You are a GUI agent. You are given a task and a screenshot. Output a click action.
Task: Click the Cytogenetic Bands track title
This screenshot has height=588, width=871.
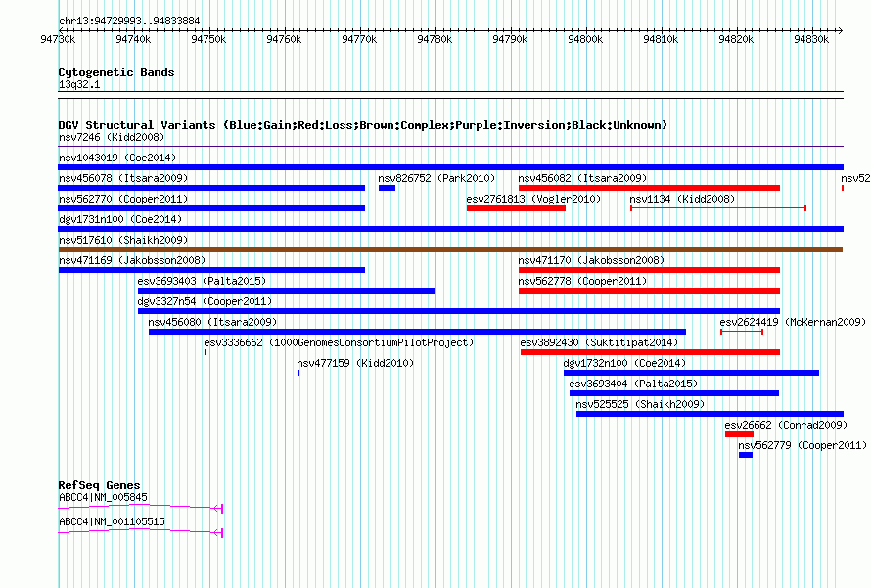(x=116, y=72)
